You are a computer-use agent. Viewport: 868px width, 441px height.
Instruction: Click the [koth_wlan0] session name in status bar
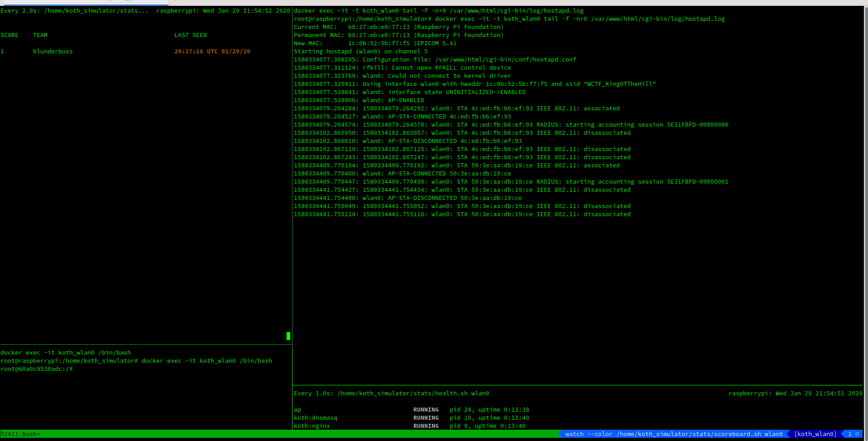[815, 434]
